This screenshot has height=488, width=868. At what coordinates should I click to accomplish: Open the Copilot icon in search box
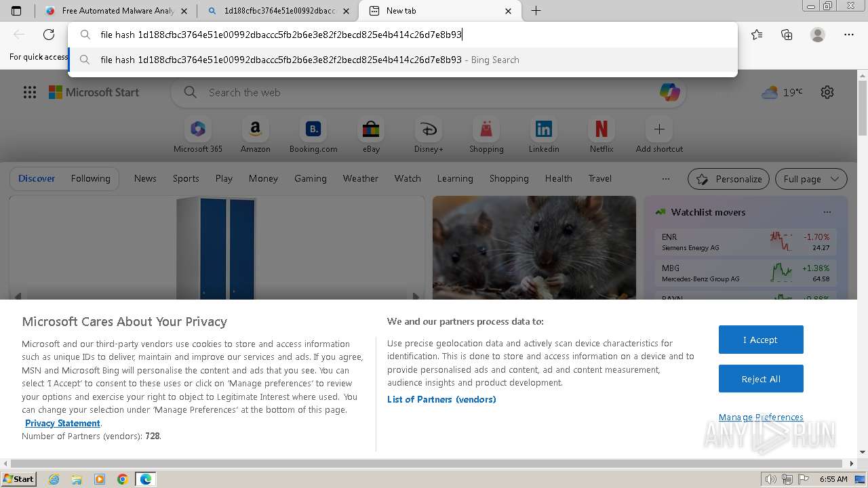(x=669, y=92)
